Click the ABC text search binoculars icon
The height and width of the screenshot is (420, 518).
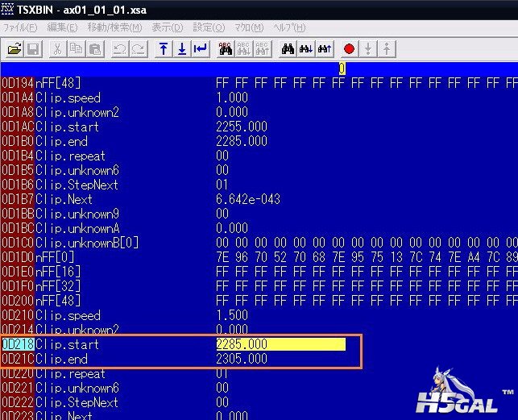(x=225, y=49)
